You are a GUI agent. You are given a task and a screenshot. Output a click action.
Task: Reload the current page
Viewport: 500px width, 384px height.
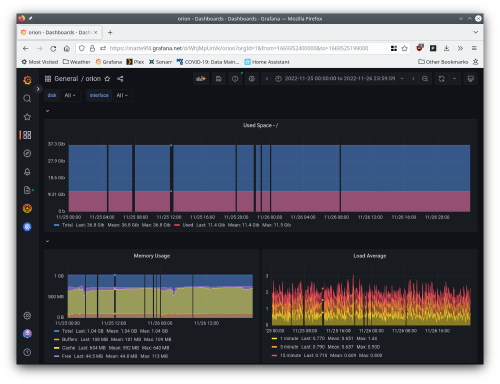53,48
